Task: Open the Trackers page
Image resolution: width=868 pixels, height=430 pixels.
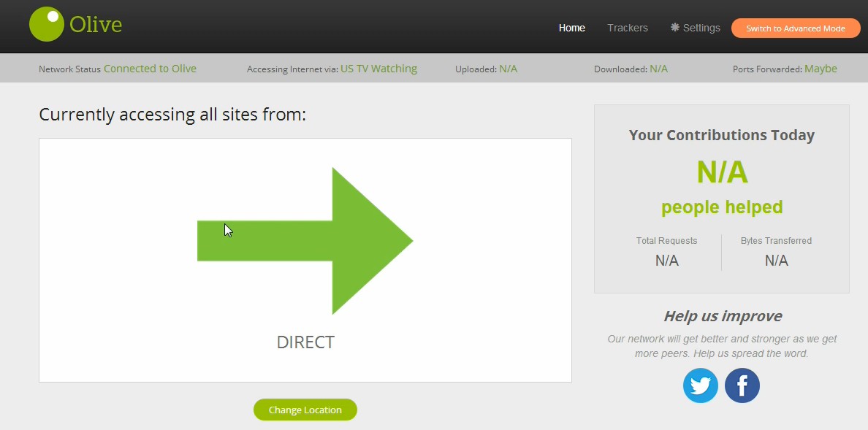Action: tap(627, 28)
